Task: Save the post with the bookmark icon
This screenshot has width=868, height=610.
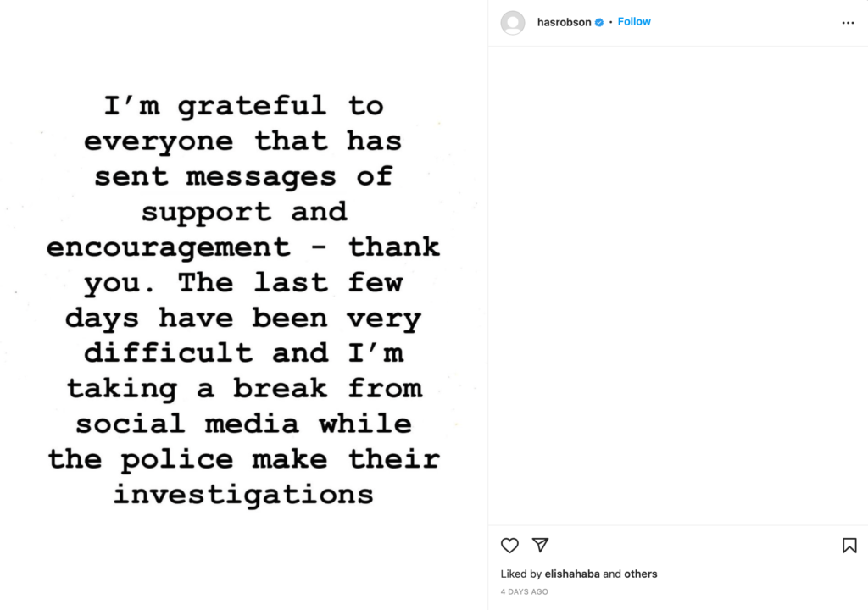Action: click(849, 546)
